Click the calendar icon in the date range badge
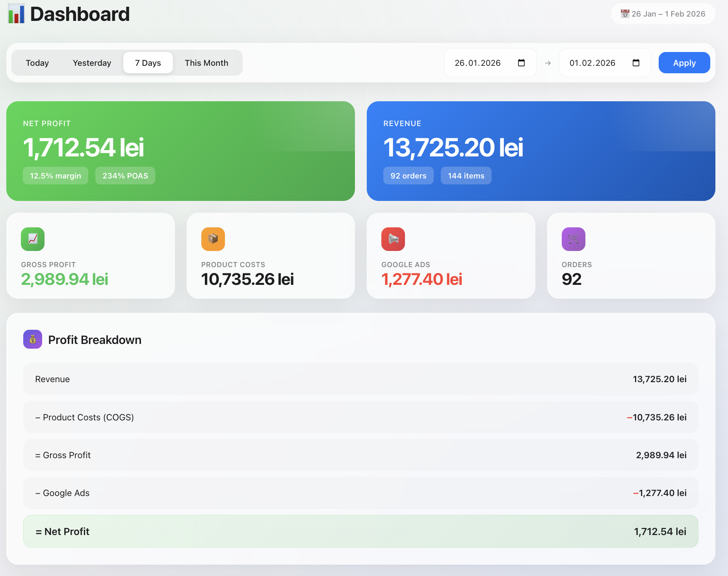The image size is (728, 576). point(626,13)
